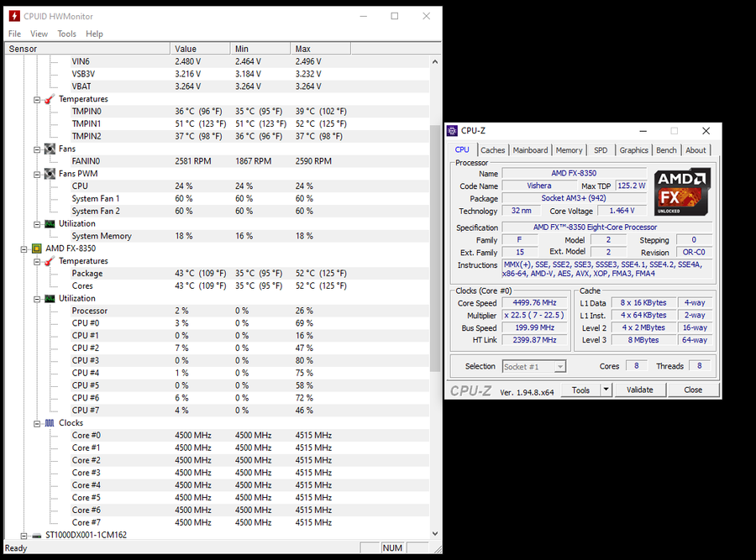
Task: Click the fan icon next to Fans
Action: point(50,149)
